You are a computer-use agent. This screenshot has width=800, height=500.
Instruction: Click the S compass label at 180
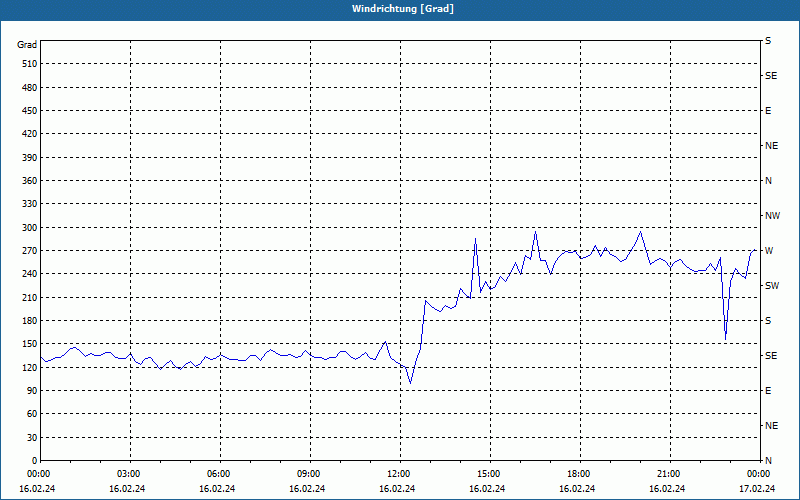pyautogui.click(x=768, y=321)
